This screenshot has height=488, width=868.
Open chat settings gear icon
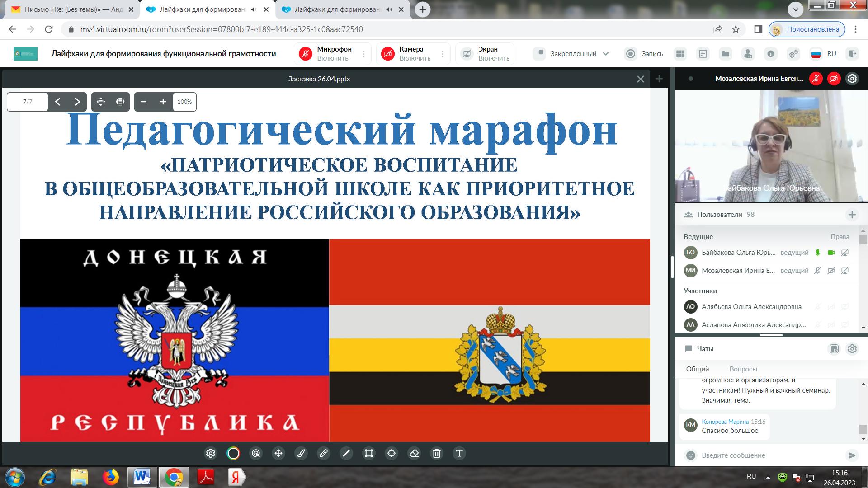[x=852, y=349]
